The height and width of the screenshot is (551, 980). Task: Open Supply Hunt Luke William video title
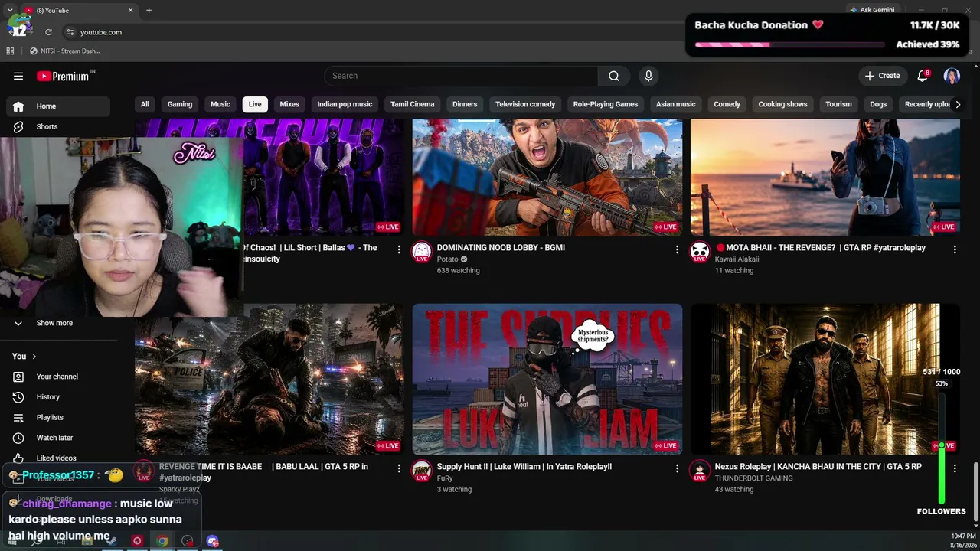524,467
